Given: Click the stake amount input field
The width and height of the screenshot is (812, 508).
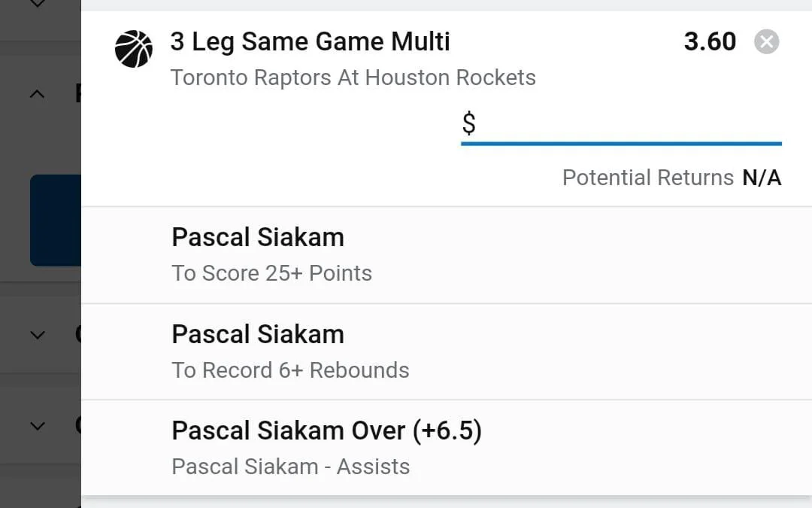Looking at the screenshot, I should (x=630, y=124).
